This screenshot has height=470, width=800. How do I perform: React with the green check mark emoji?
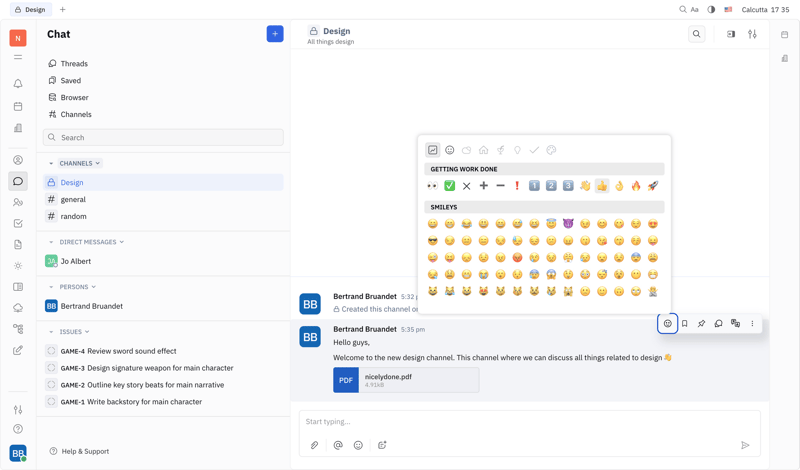click(449, 186)
